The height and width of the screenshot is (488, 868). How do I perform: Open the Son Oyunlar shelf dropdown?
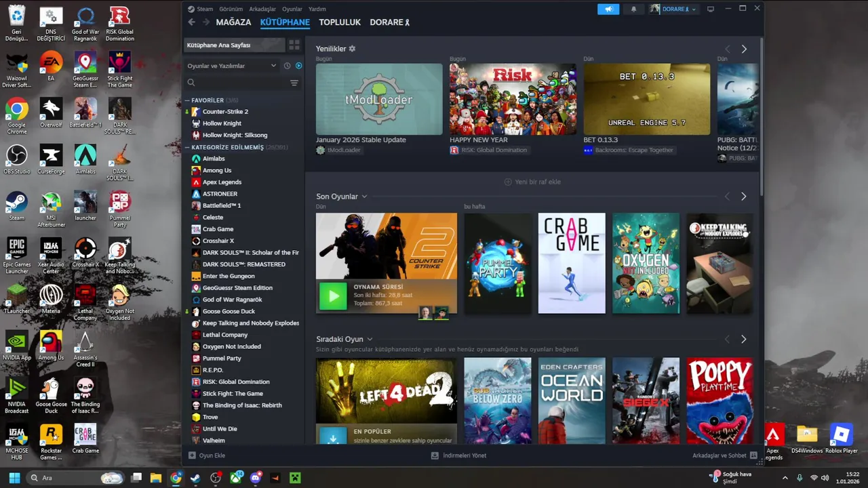tap(364, 197)
